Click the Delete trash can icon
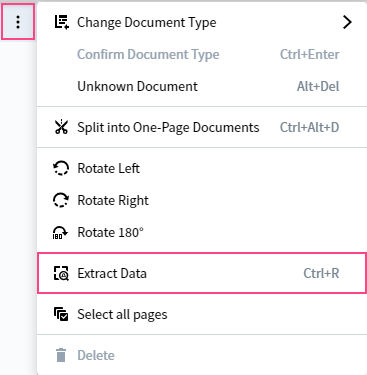 61,355
